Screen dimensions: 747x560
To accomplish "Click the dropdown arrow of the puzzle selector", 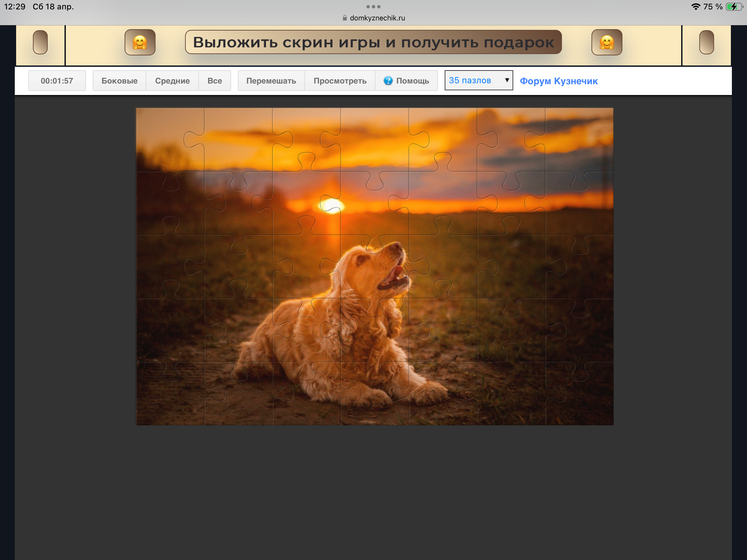I will click(507, 80).
